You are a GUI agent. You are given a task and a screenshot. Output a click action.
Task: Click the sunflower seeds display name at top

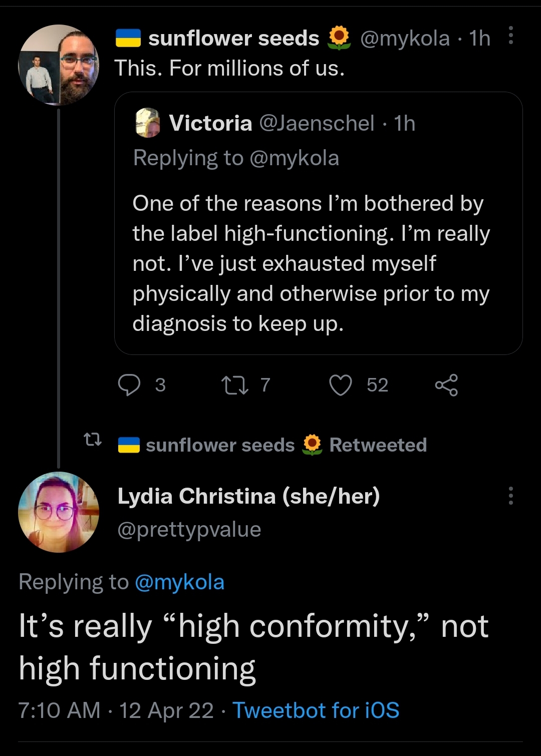(x=233, y=38)
